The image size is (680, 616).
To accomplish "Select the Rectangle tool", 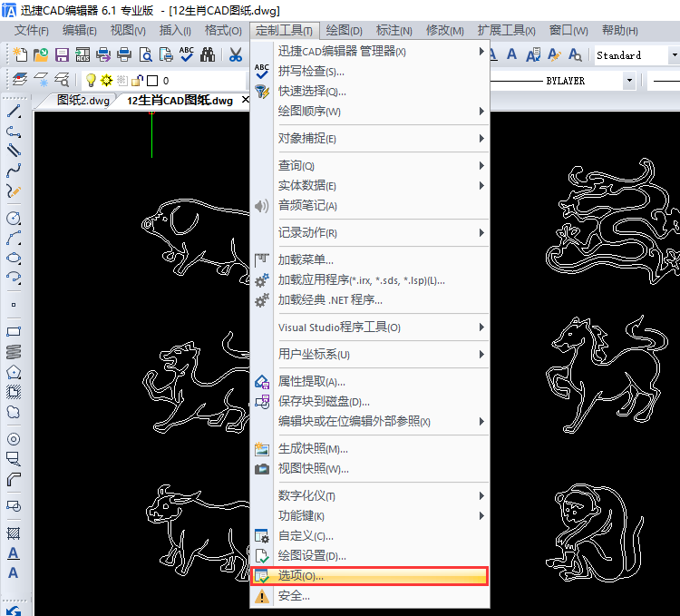I will (14, 332).
